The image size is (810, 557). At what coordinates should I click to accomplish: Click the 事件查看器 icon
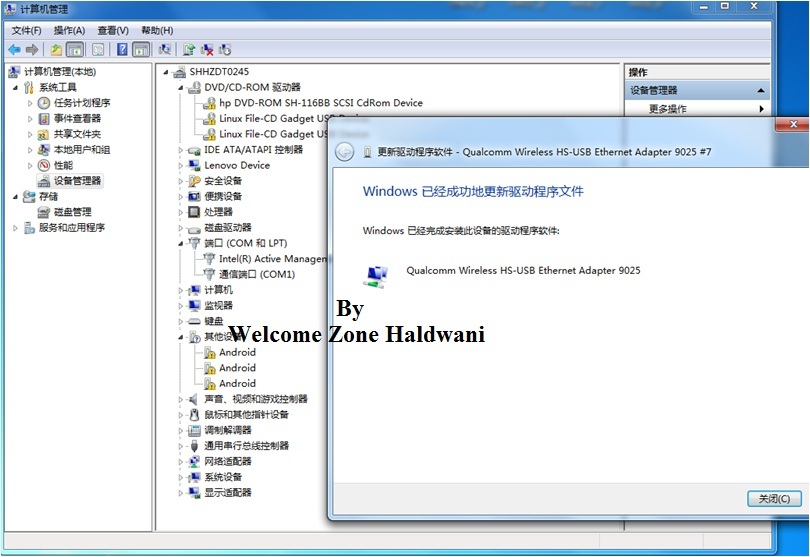point(44,118)
